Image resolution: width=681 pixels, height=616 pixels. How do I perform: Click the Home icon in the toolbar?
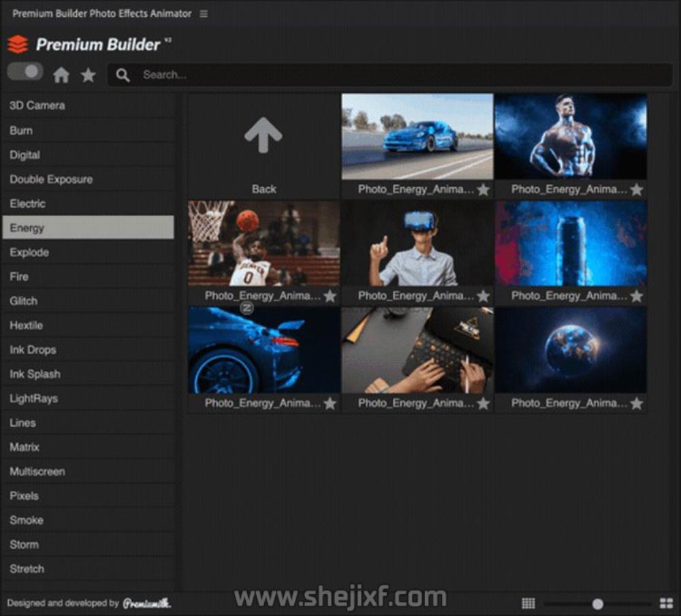pos(61,75)
